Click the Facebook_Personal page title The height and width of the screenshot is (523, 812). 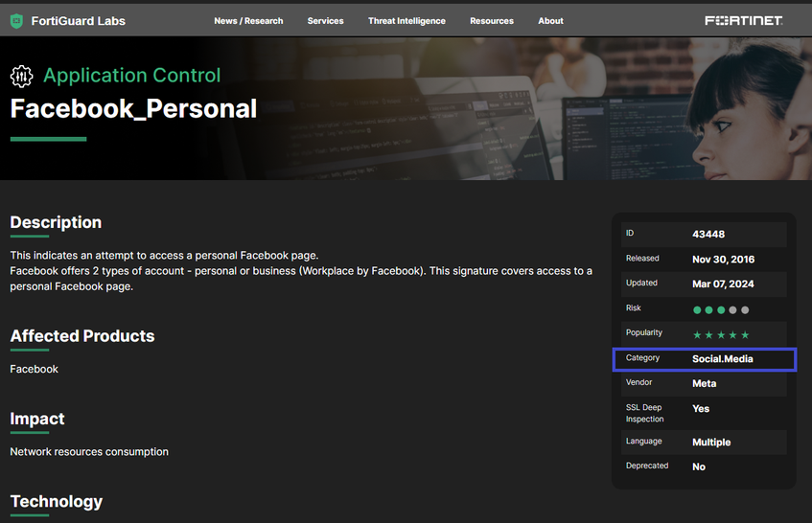click(133, 108)
